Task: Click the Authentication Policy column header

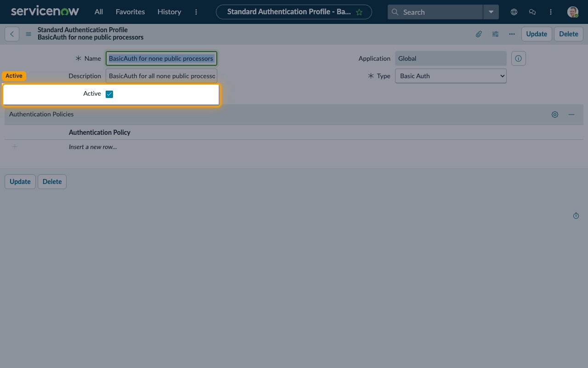Action: pos(100,132)
